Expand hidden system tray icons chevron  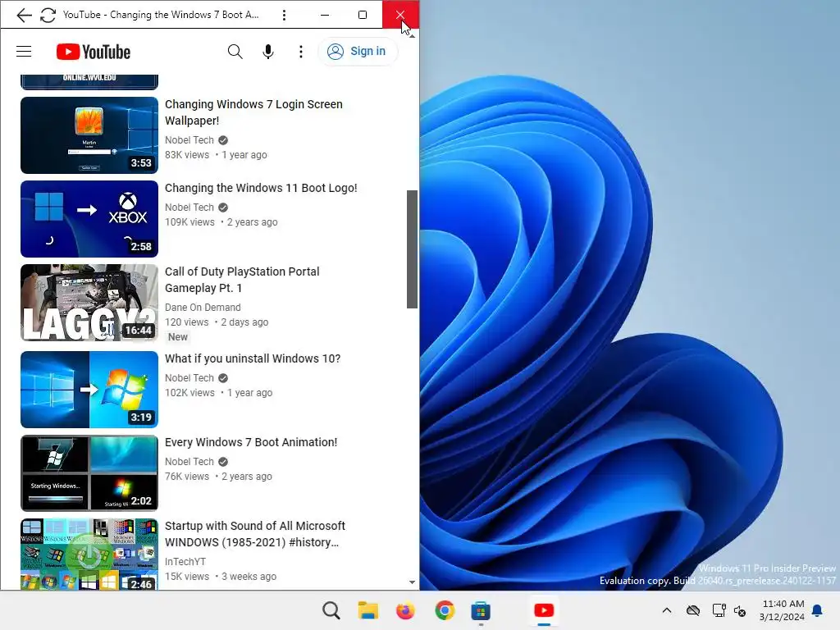[x=666, y=610]
